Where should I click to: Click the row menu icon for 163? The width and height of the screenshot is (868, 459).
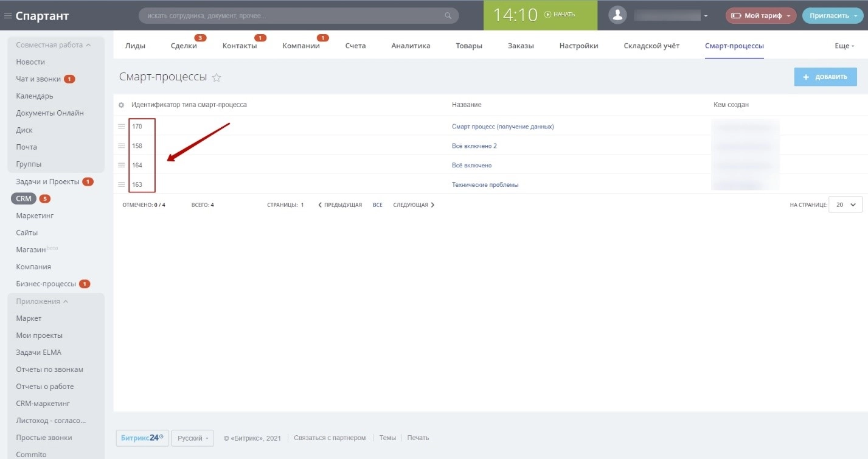pyautogui.click(x=122, y=184)
